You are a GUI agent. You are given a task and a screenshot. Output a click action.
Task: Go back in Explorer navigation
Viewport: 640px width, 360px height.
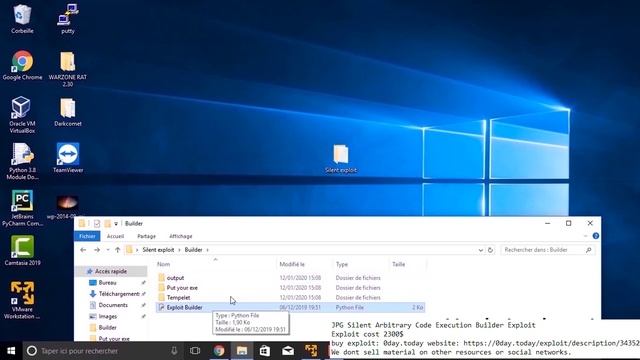point(83,250)
